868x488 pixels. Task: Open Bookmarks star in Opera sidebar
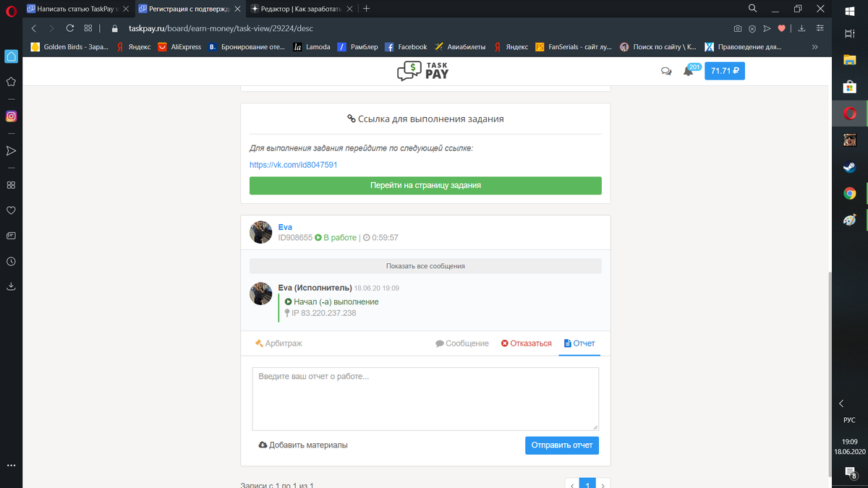tap(11, 82)
